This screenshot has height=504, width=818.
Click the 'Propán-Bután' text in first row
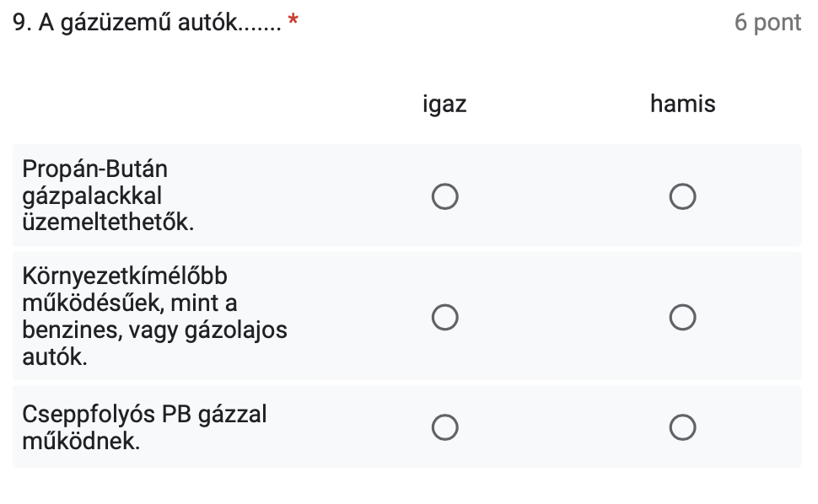click(95, 169)
